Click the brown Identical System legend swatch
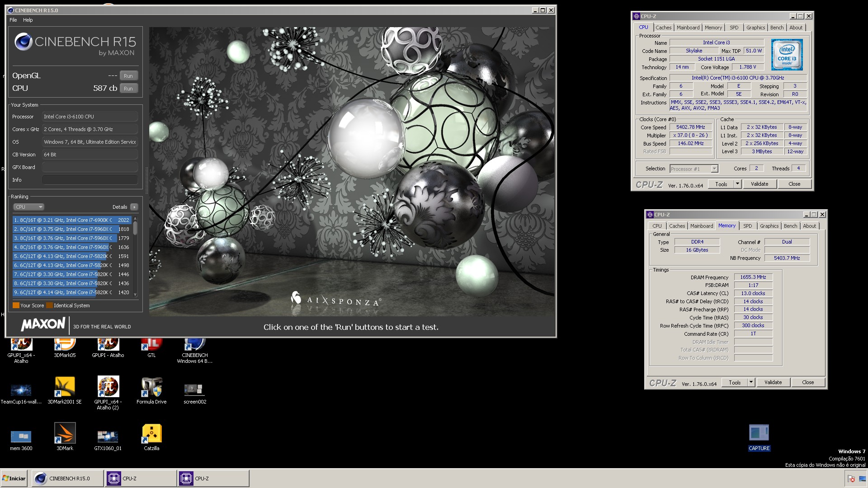Image resolution: width=868 pixels, height=488 pixels. coord(49,305)
